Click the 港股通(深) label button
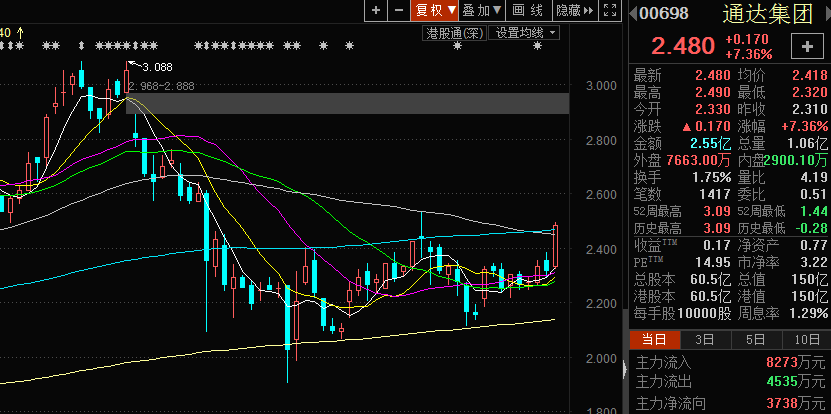This screenshot has width=831, height=414. coord(455,32)
